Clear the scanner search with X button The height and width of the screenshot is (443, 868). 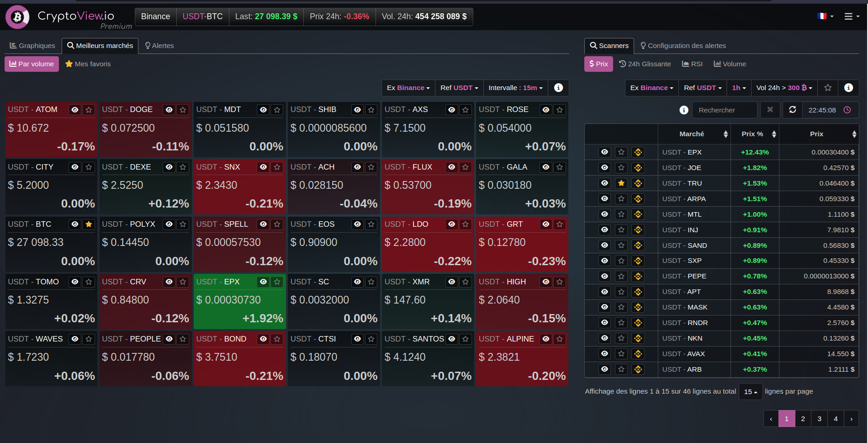pos(770,110)
